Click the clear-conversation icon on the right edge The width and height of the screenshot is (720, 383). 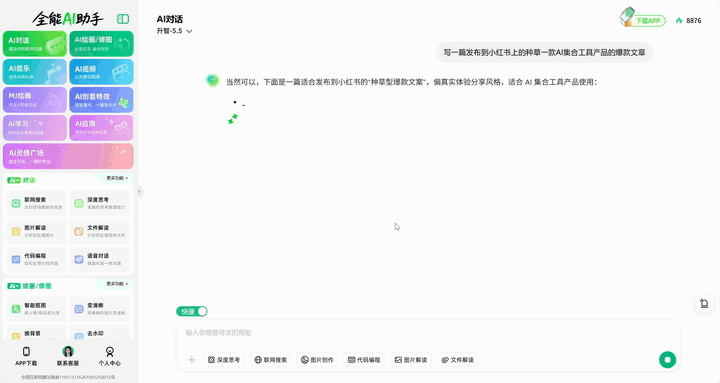[704, 304]
